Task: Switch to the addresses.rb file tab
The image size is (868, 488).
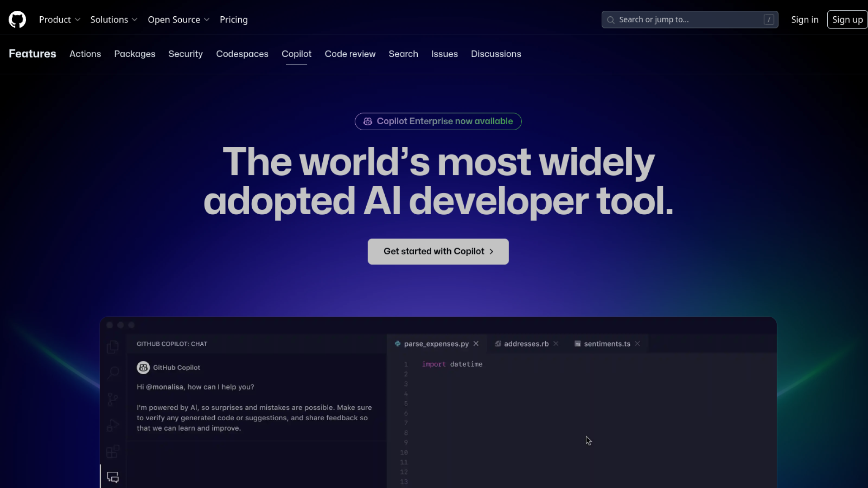Action: [x=526, y=344]
